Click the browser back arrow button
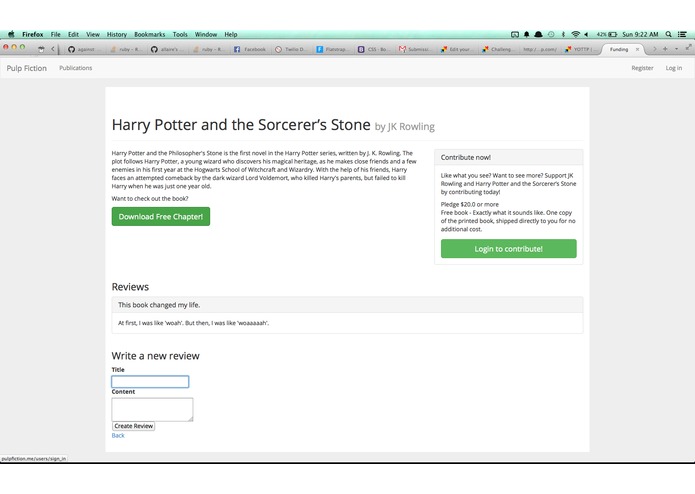The width and height of the screenshot is (695, 494). [x=53, y=49]
